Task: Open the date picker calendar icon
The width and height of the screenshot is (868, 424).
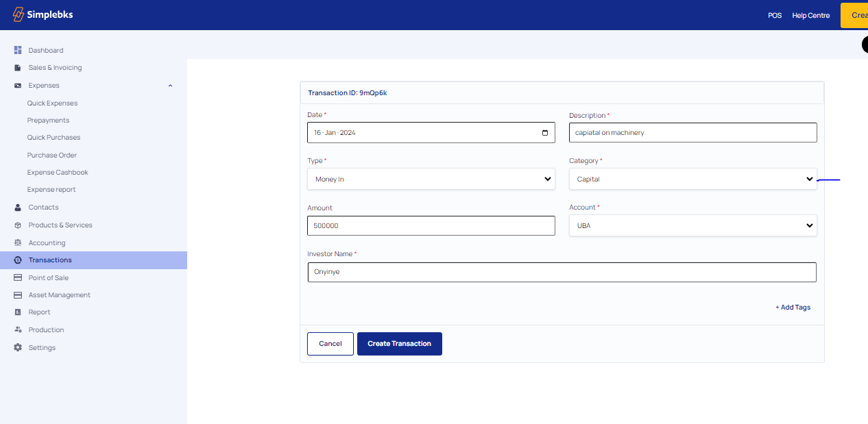Action: (x=545, y=133)
